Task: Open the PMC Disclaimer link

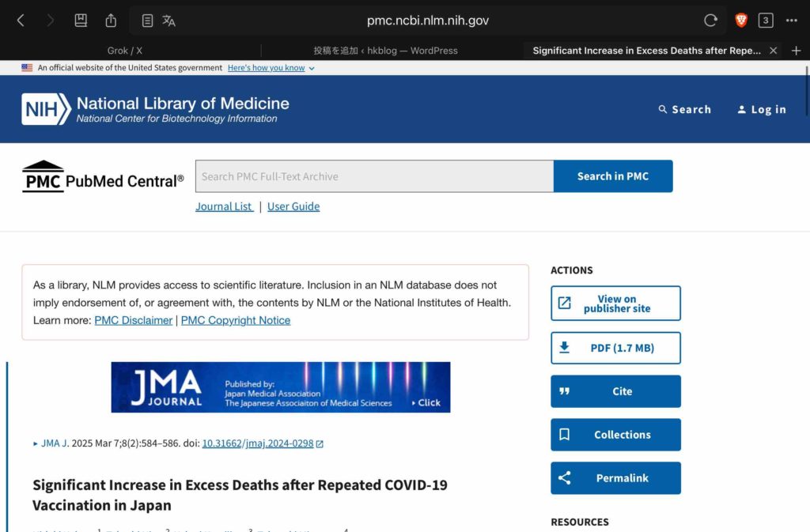Action: 133,320
